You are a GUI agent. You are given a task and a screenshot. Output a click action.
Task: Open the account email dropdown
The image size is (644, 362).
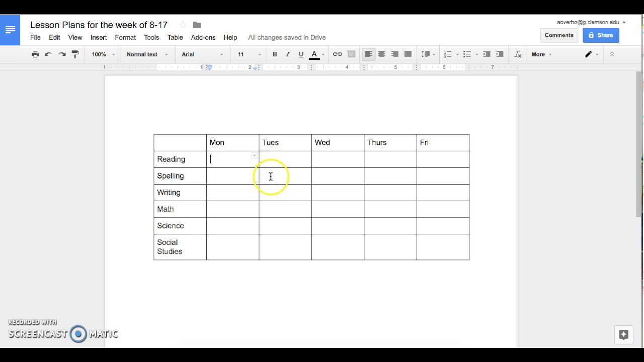[591, 22]
